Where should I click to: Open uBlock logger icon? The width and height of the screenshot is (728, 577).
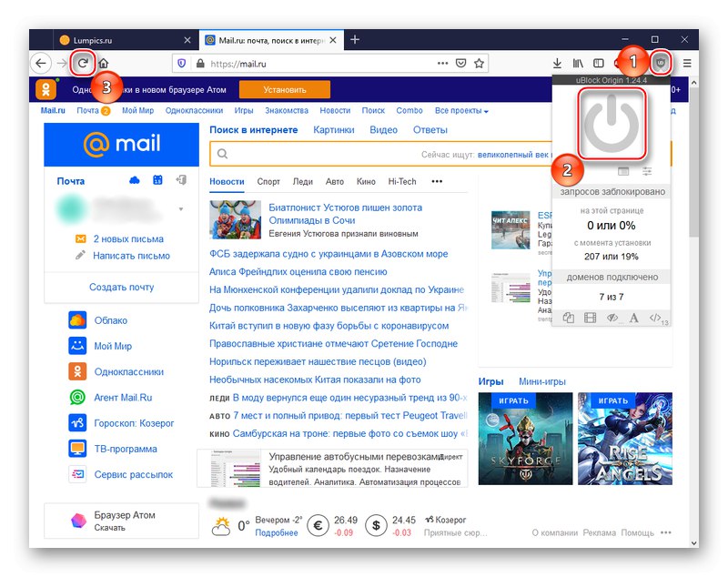click(623, 171)
